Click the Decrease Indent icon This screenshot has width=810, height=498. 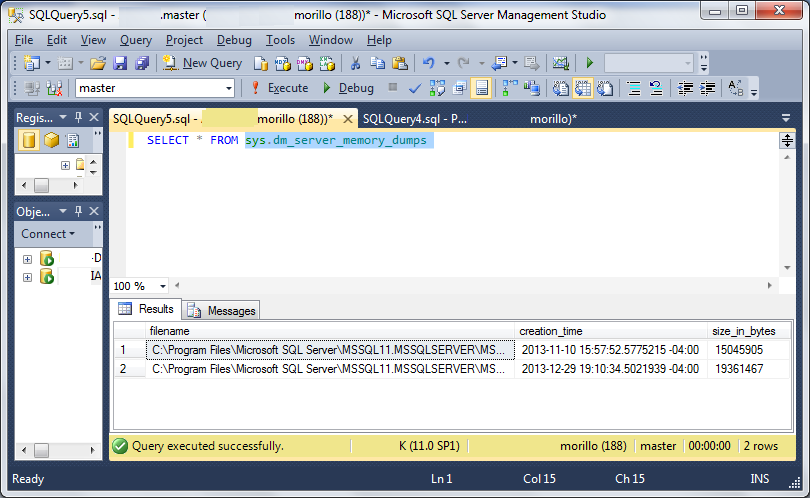(x=685, y=88)
